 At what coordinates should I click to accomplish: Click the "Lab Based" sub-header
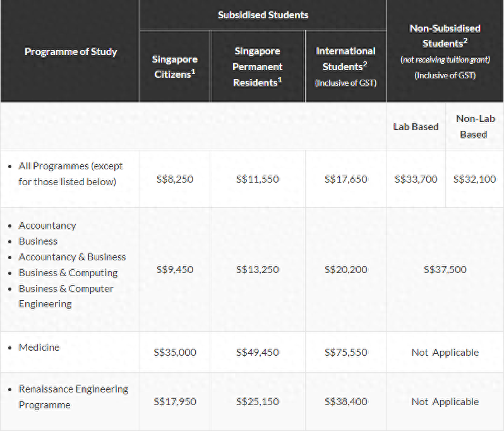coord(416,127)
